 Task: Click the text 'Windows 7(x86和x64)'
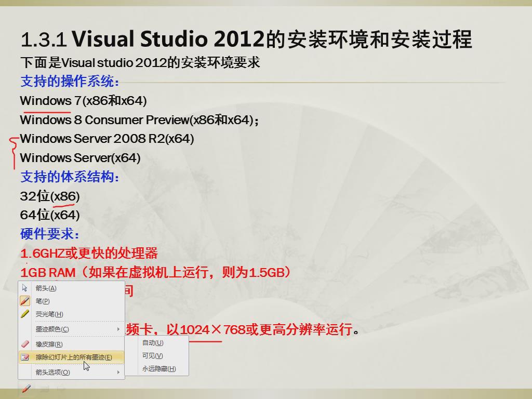[x=84, y=101]
